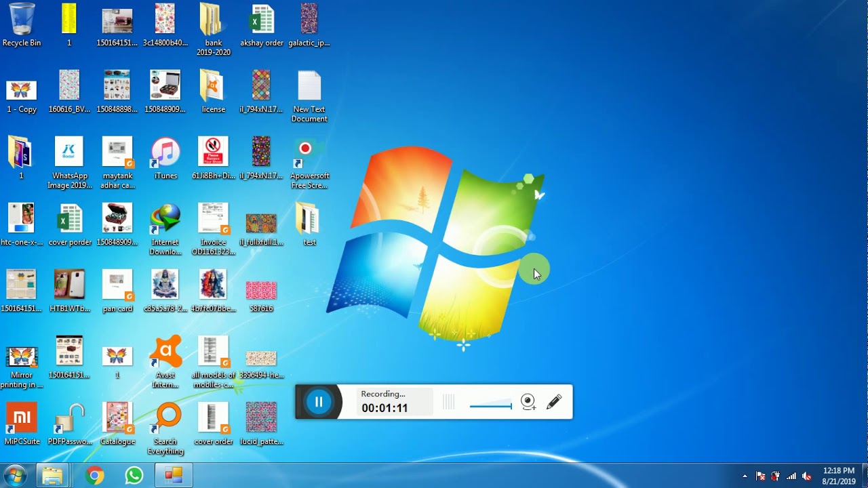Select the 587616 pink pattern image
The width and height of the screenshot is (868, 488).
click(x=261, y=296)
